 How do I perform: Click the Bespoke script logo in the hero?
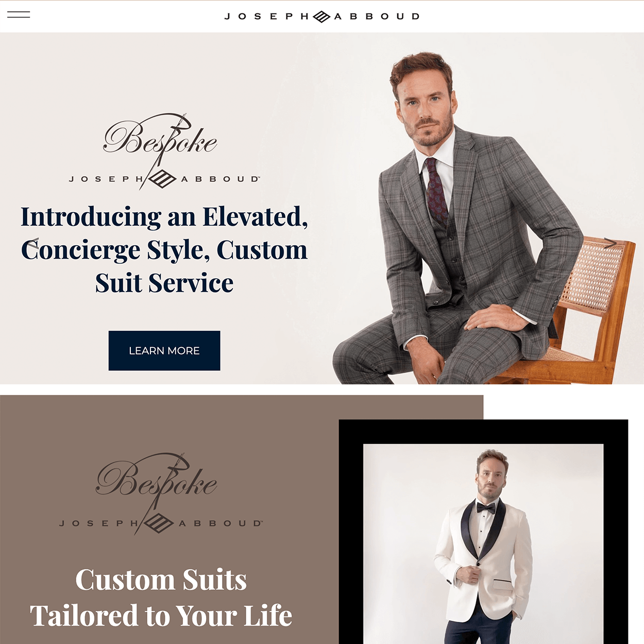(160, 138)
